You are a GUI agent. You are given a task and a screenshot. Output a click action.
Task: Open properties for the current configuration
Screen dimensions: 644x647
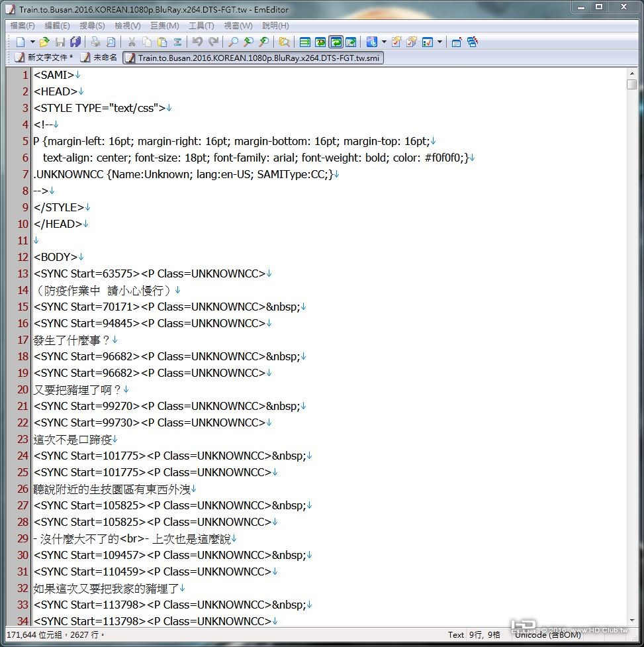click(x=396, y=42)
